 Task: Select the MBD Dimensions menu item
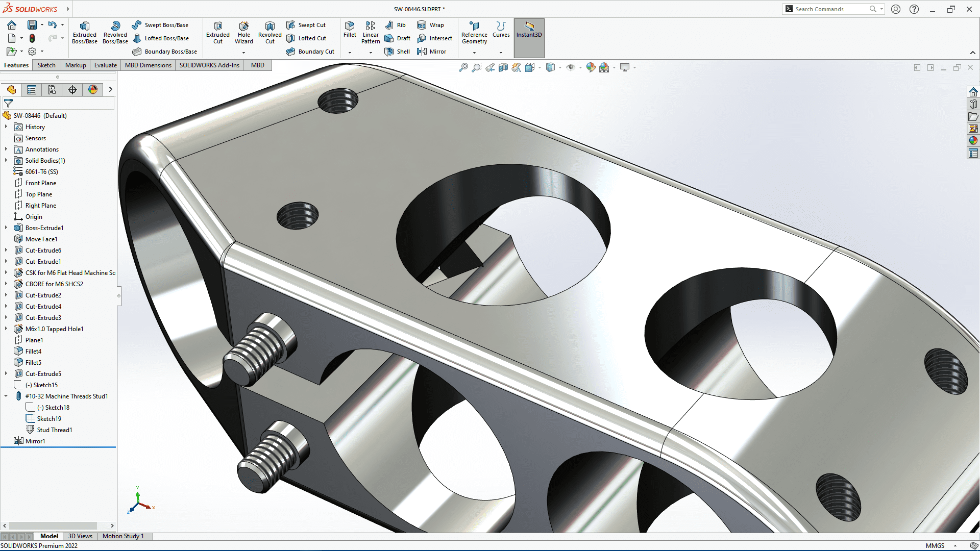pyautogui.click(x=148, y=65)
